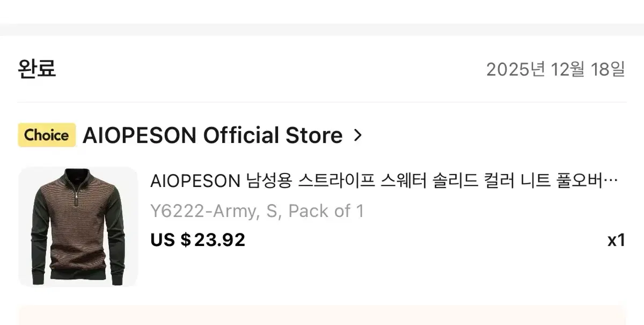
Task: Tap the dollar sign in the price
Action: (186, 240)
